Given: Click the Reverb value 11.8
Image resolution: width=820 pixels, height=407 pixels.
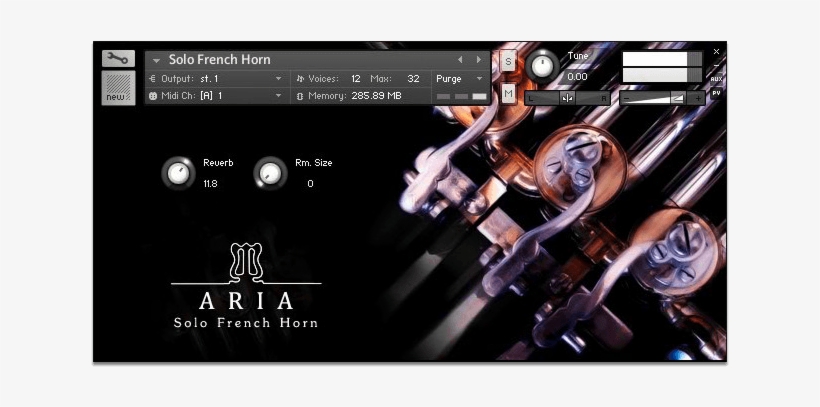Looking at the screenshot, I should 210,184.
